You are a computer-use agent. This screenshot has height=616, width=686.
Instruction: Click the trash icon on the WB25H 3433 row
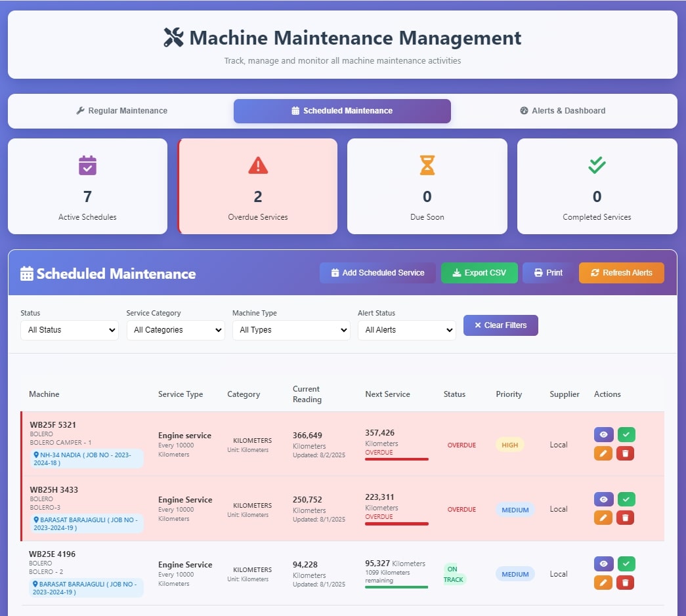(x=625, y=518)
